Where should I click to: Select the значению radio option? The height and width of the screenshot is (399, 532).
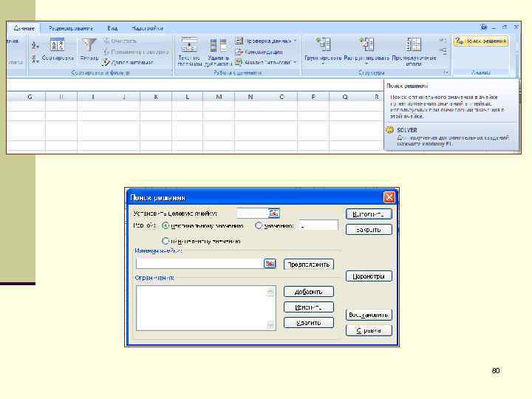[x=258, y=225]
